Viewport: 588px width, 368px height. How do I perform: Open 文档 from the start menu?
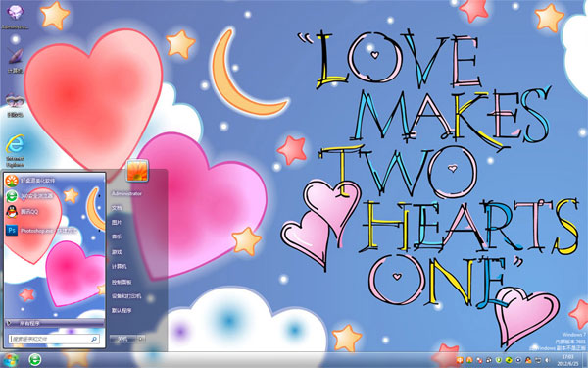117,208
